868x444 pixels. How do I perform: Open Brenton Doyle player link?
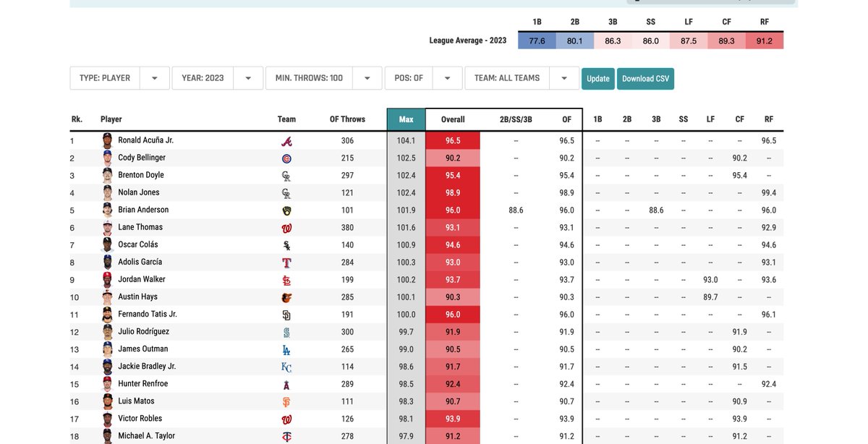pyautogui.click(x=141, y=175)
